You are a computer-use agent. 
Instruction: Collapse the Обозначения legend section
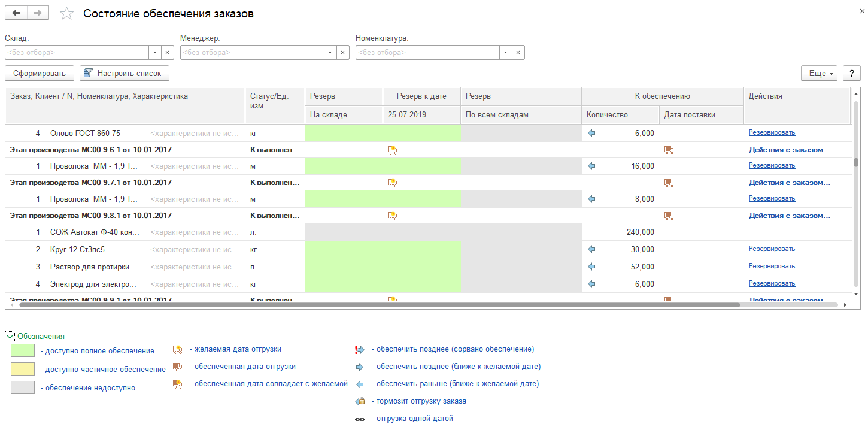tap(10, 337)
